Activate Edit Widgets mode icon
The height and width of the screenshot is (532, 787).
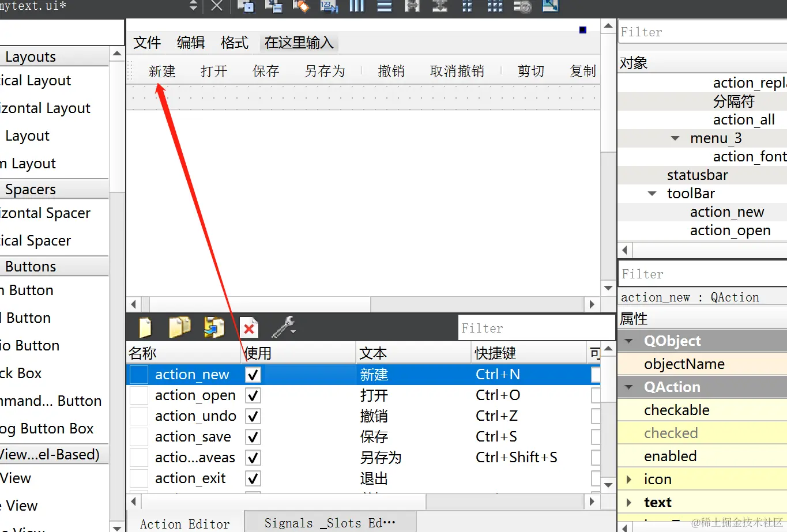tap(246, 6)
